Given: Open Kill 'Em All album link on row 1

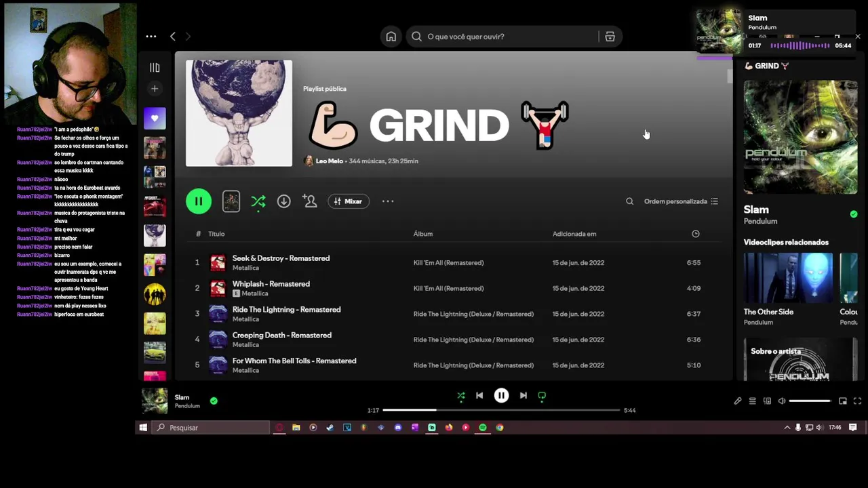Looking at the screenshot, I should click(448, 263).
